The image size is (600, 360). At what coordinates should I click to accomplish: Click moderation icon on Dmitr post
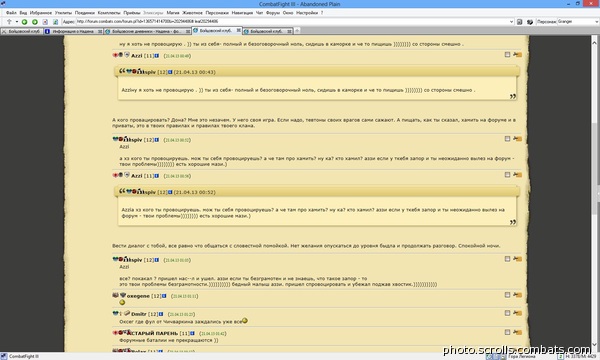pyautogui.click(x=517, y=313)
